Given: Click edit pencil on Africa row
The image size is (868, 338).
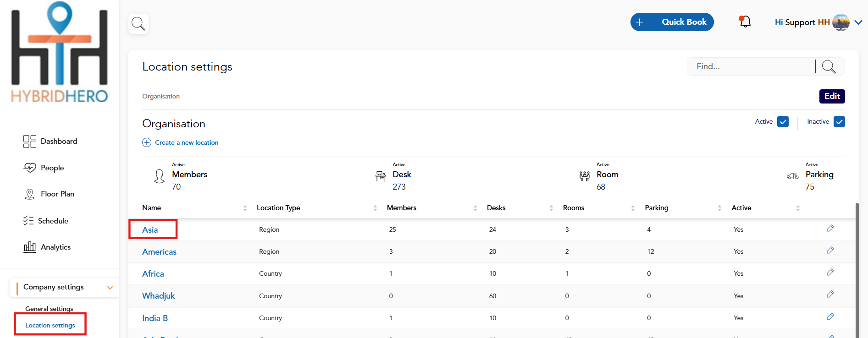Looking at the screenshot, I should [x=830, y=273].
